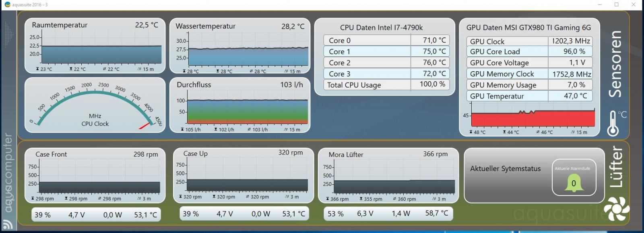Click the CPU Daten Intel I7-4790k heading
The width and height of the screenshot is (644, 233).
[381, 27]
